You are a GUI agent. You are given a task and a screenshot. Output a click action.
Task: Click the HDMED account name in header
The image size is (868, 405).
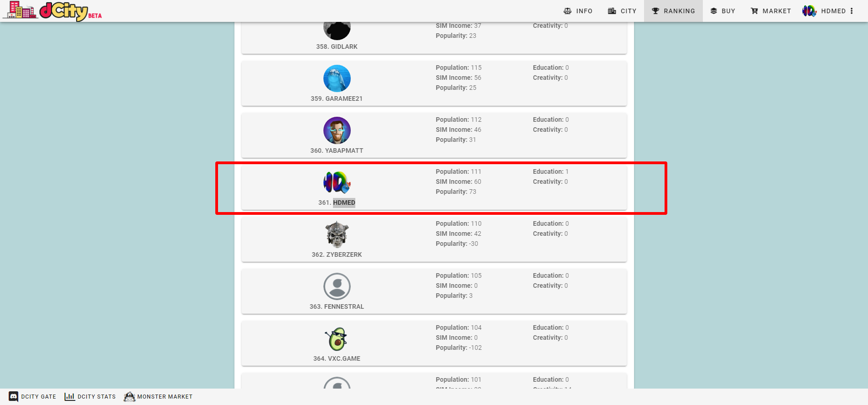point(833,11)
